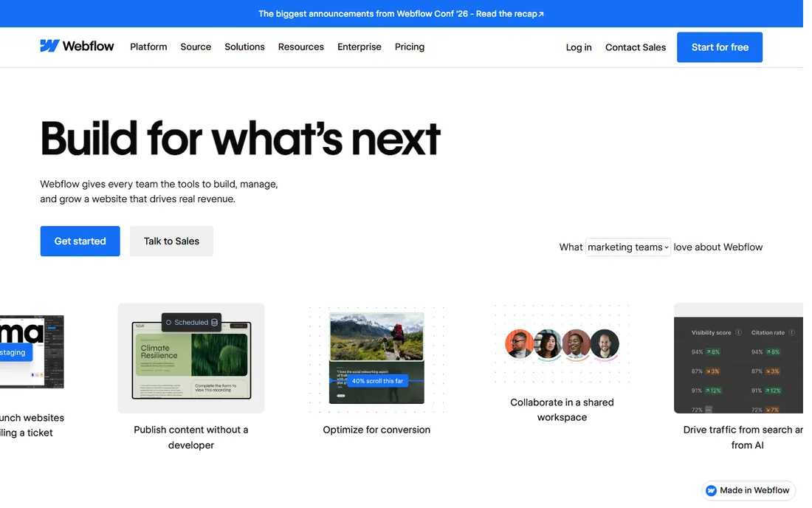Click the Start for free button
Screen dimensions: 812x508
pyautogui.click(x=719, y=47)
